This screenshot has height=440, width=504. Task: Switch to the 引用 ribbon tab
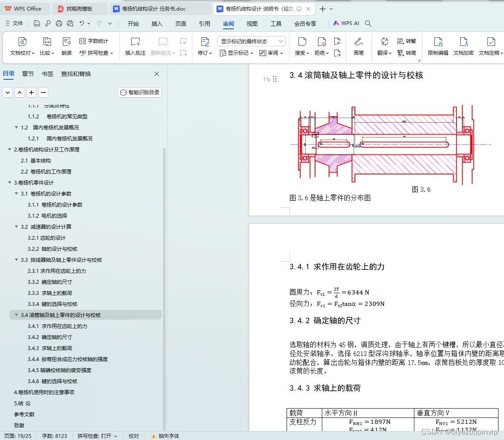[x=204, y=24]
